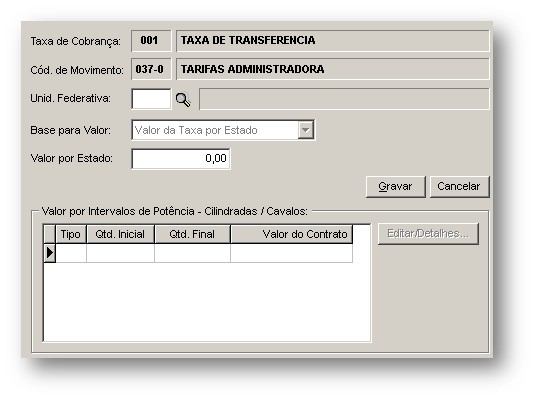This screenshot has height=400, width=535.
Task: Click the magnifier search icon for Unid. Federativa
Action: click(183, 100)
